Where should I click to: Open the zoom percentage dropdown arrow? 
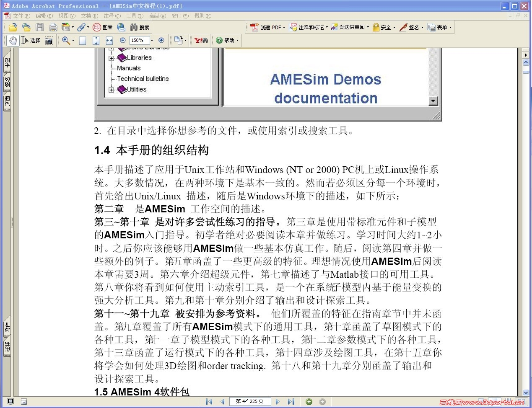point(152,40)
